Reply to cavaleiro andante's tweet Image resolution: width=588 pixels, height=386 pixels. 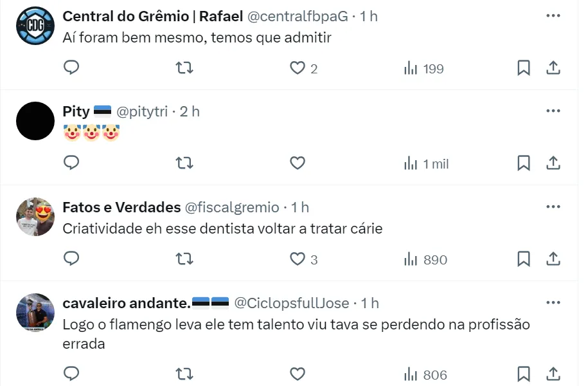coord(71,374)
